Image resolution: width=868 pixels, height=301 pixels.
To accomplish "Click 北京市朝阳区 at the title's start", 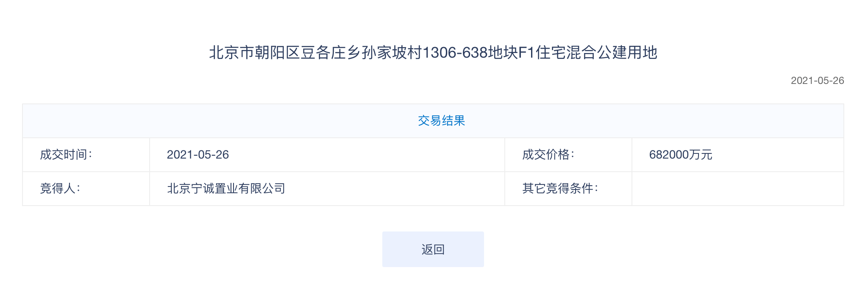I will [x=254, y=53].
